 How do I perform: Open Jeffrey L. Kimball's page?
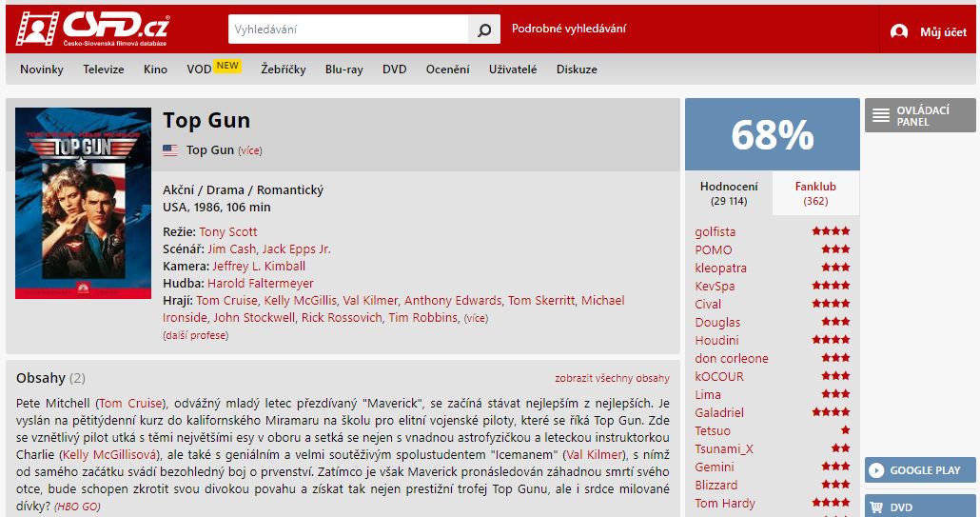[x=259, y=267]
